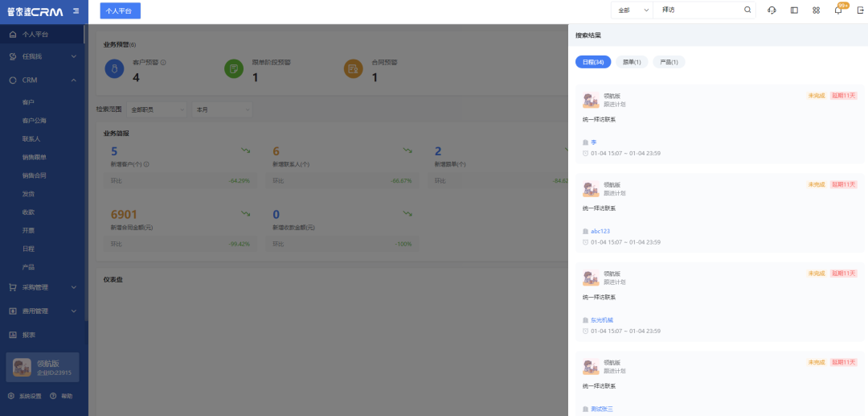Screen dimensions: 868x416
Task: Open the 本月 period dropdown
Action: click(x=222, y=109)
